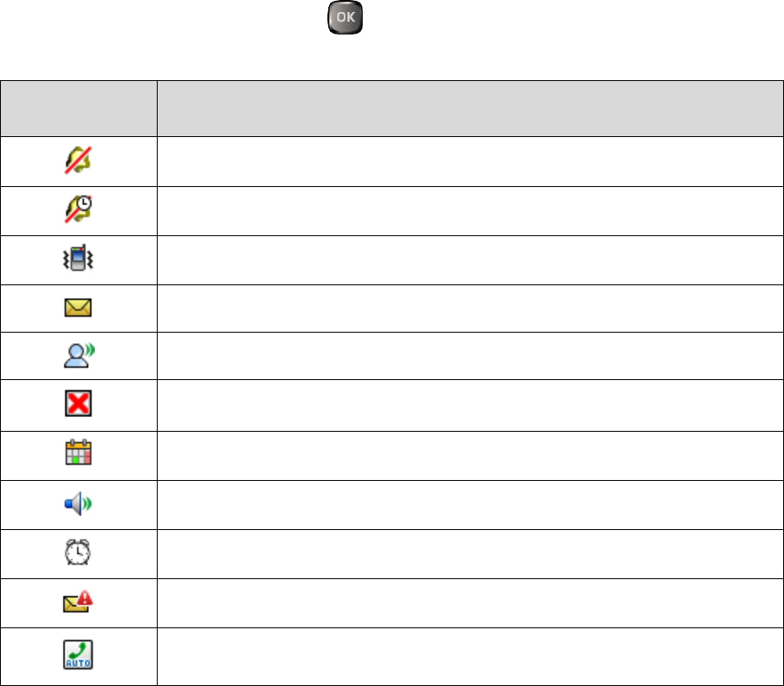Click the blue speaker sound icon

pos(78,504)
